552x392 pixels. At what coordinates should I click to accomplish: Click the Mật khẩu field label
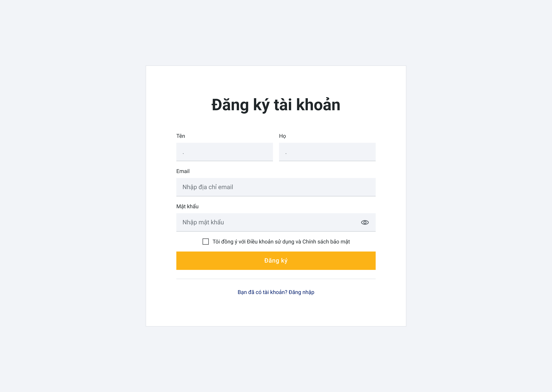click(x=187, y=207)
